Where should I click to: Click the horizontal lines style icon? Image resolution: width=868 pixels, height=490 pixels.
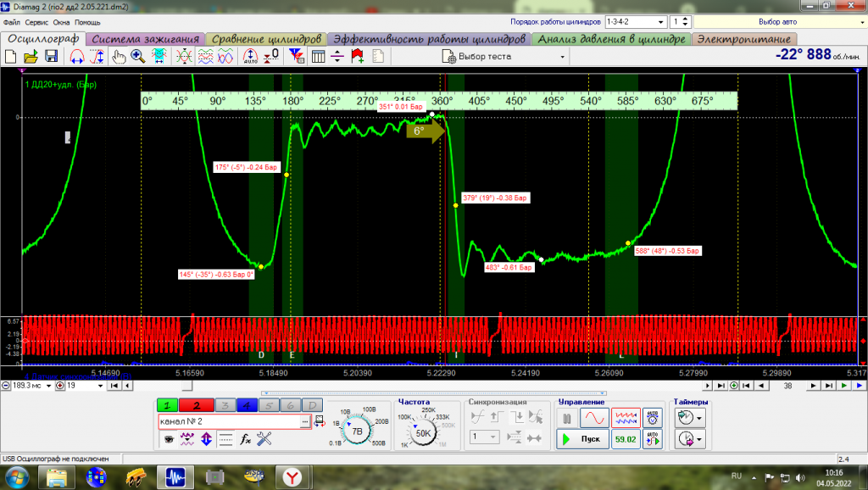225,439
